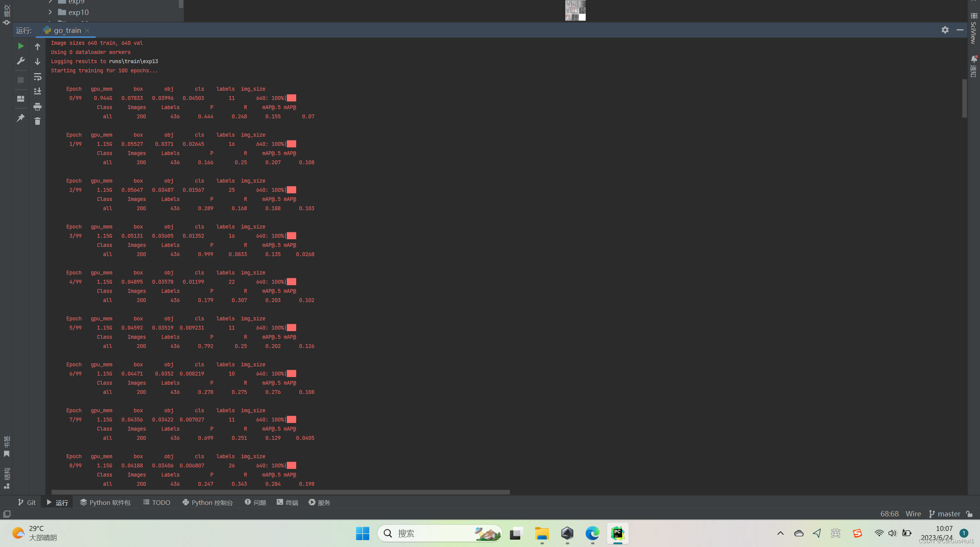Click the scroll up arrow in console toolbar
This screenshot has width=980, height=547.
click(x=38, y=47)
